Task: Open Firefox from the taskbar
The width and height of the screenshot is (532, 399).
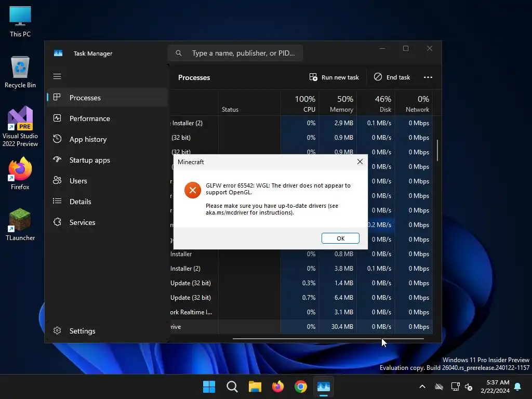Action: coord(278,387)
